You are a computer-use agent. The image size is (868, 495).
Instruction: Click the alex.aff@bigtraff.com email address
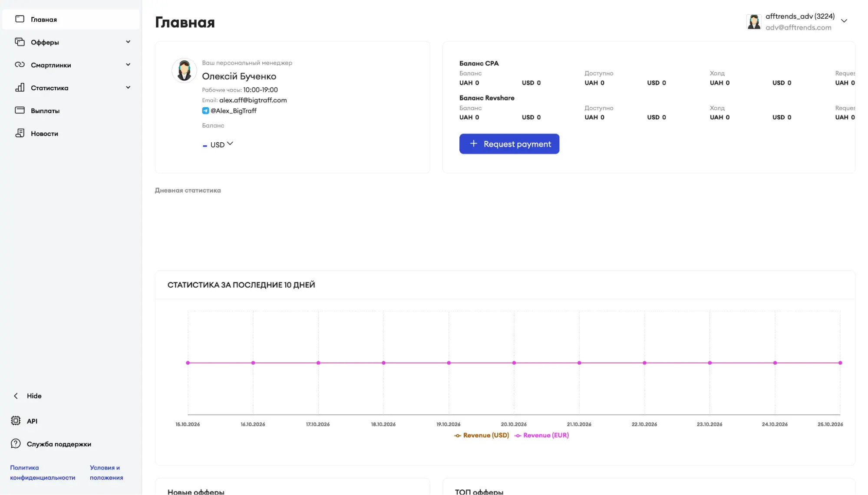253,100
